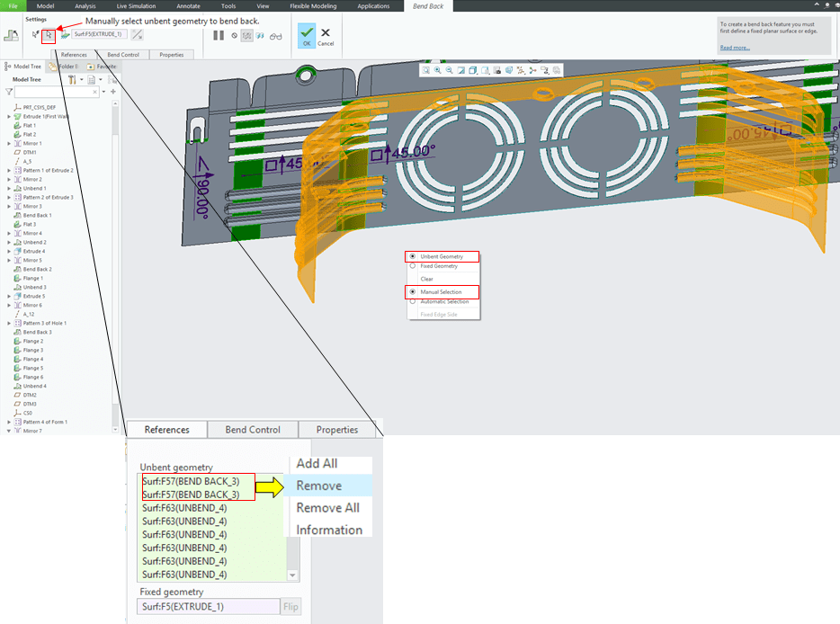Expand Pattern 1 of Extrude 2 node
The width and height of the screenshot is (840, 624).
point(8,170)
